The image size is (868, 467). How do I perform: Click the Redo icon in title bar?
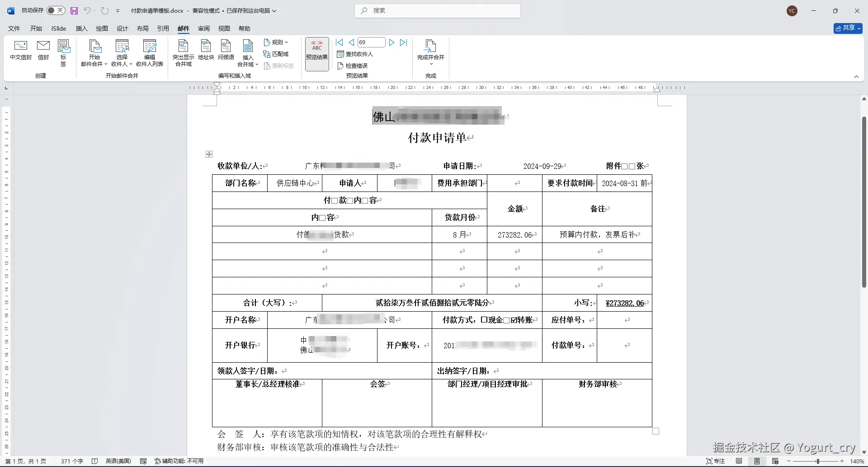[x=105, y=10]
